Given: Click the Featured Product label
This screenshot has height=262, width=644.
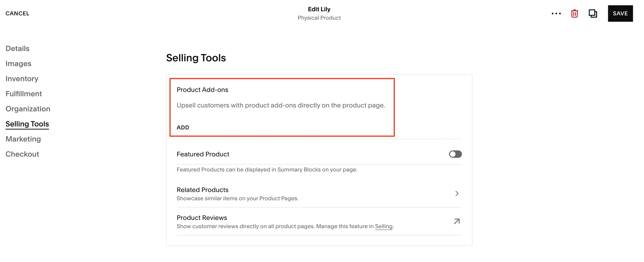Looking at the screenshot, I should point(203,154).
